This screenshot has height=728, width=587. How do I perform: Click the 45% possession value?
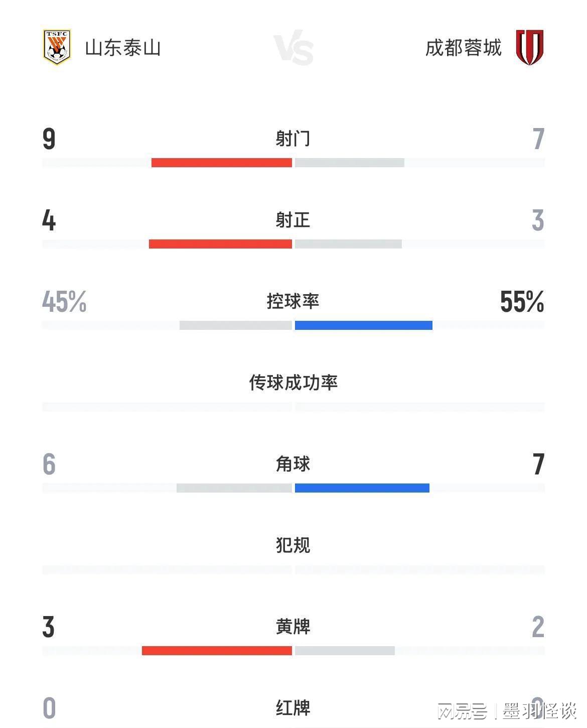pos(64,302)
